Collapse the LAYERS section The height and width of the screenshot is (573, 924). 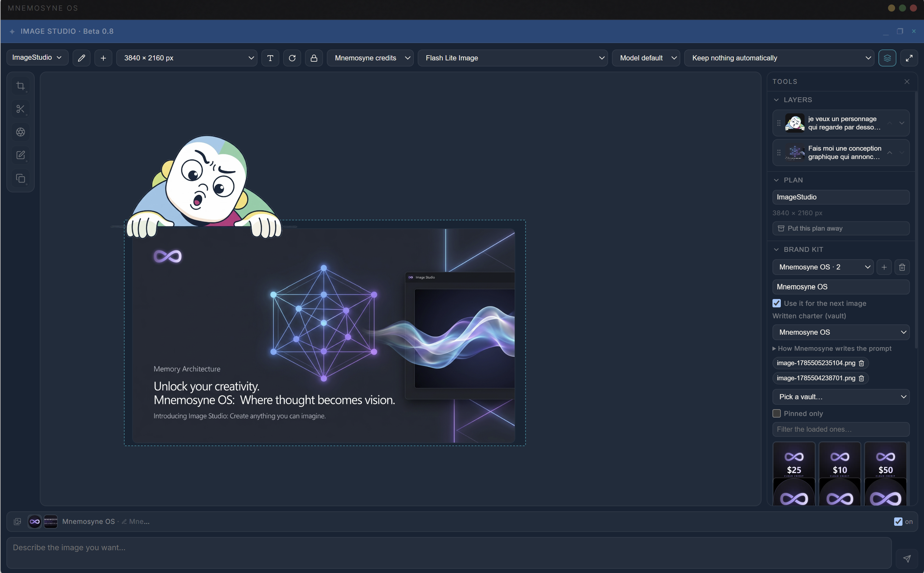click(x=776, y=100)
